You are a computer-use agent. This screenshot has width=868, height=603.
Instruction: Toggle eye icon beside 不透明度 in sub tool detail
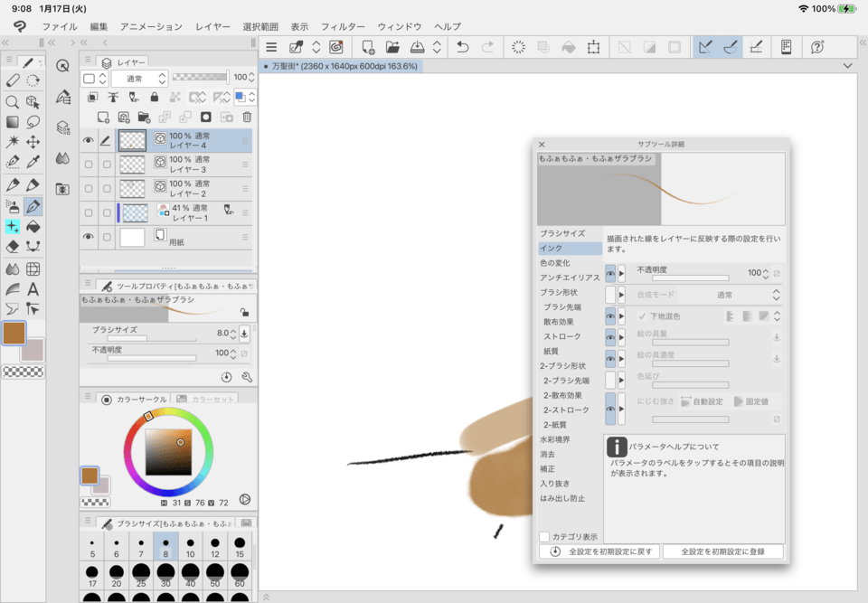click(x=610, y=273)
